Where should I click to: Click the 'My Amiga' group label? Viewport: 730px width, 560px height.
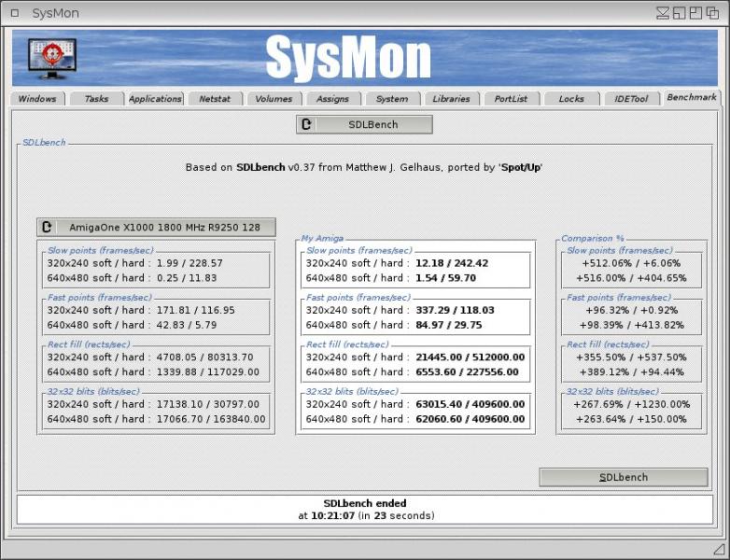click(322, 238)
